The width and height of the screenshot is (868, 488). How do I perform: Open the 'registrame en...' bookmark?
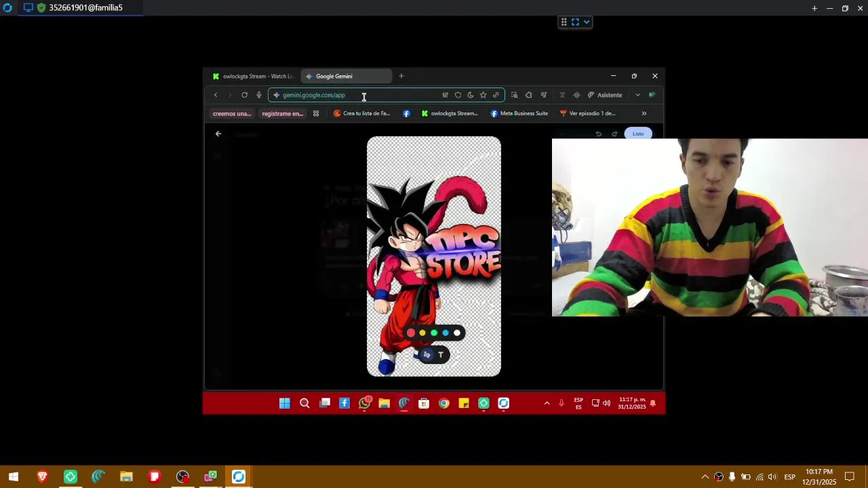click(282, 113)
